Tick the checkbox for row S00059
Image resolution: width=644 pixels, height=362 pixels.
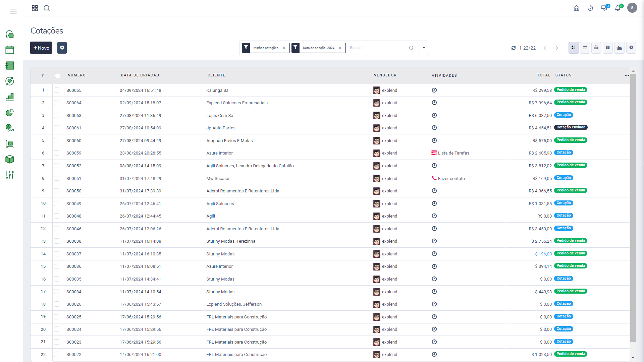(x=57, y=153)
